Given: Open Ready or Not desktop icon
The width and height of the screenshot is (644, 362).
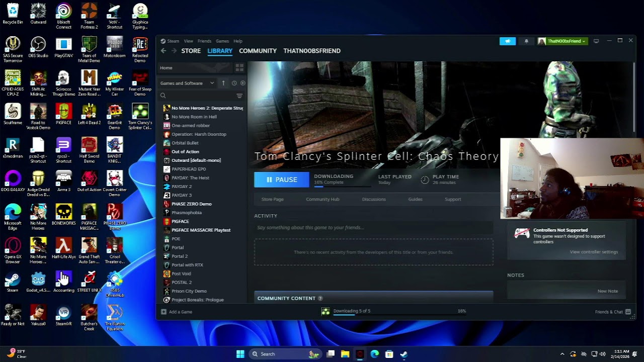Looking at the screenshot, I should (13, 316).
